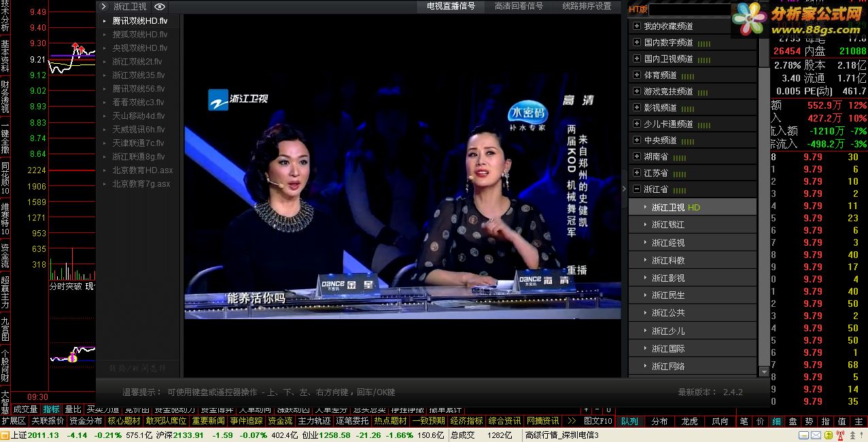This screenshot has width=868, height=442.
Task: Play the 浙江双线2t.flv source
Action: tap(139, 62)
